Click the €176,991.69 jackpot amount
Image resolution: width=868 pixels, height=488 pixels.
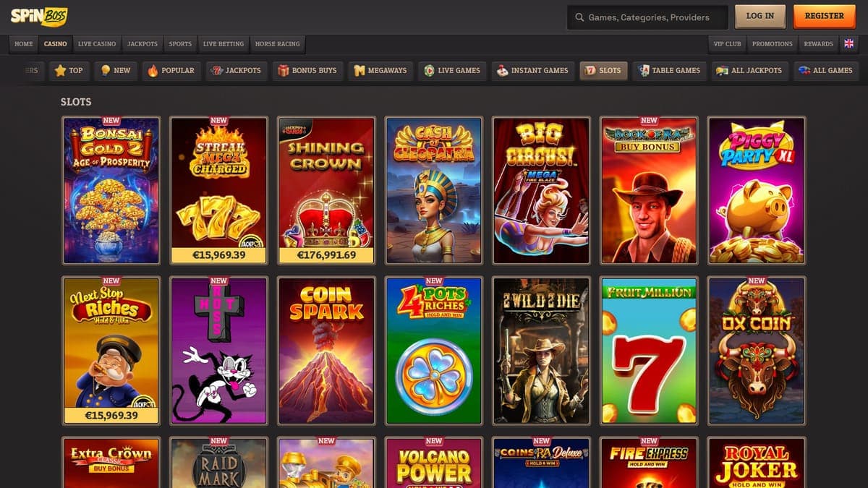pyautogui.click(x=326, y=255)
